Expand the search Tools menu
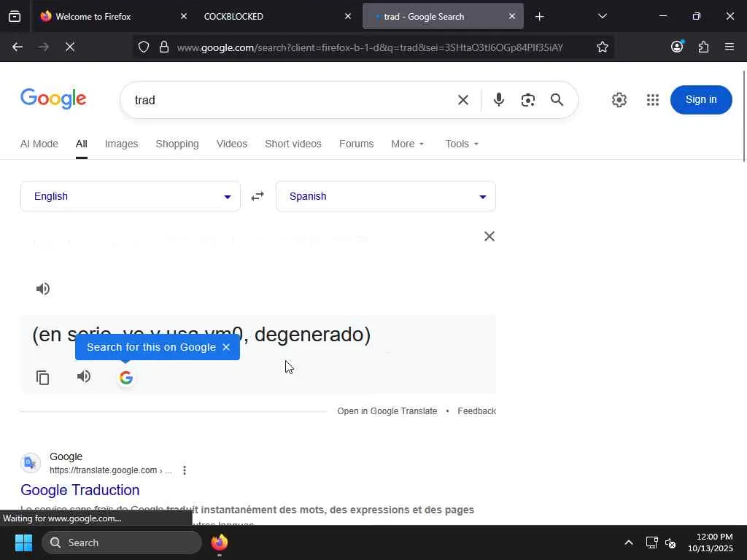 (462, 144)
